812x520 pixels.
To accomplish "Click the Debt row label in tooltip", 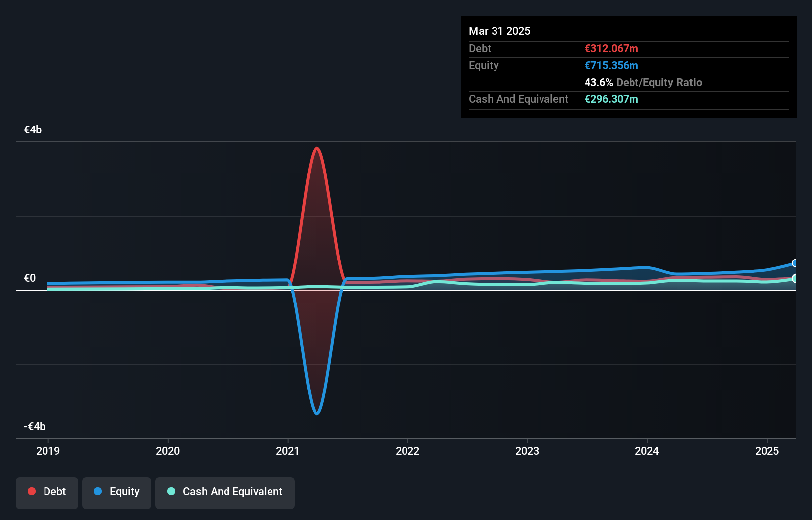I will pos(480,48).
